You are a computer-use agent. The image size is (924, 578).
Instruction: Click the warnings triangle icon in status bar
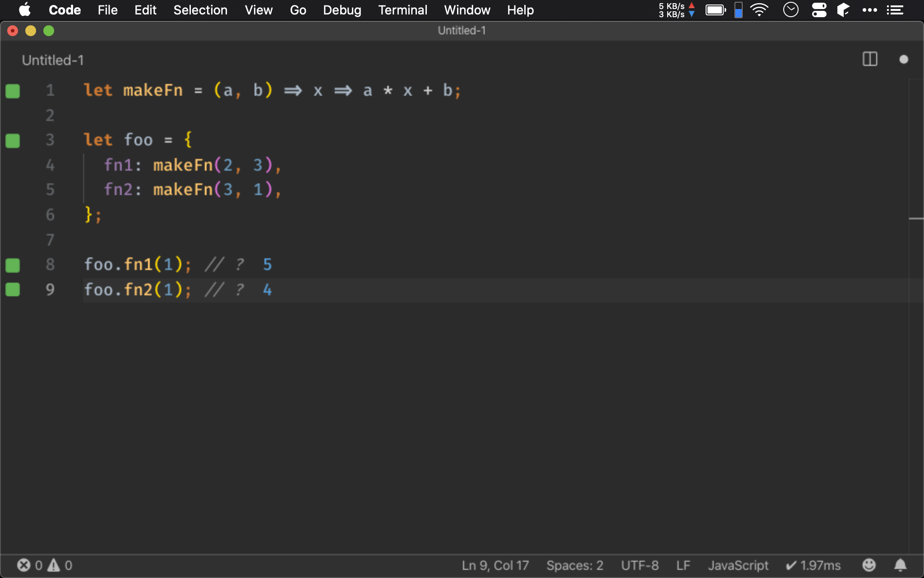[54, 565]
